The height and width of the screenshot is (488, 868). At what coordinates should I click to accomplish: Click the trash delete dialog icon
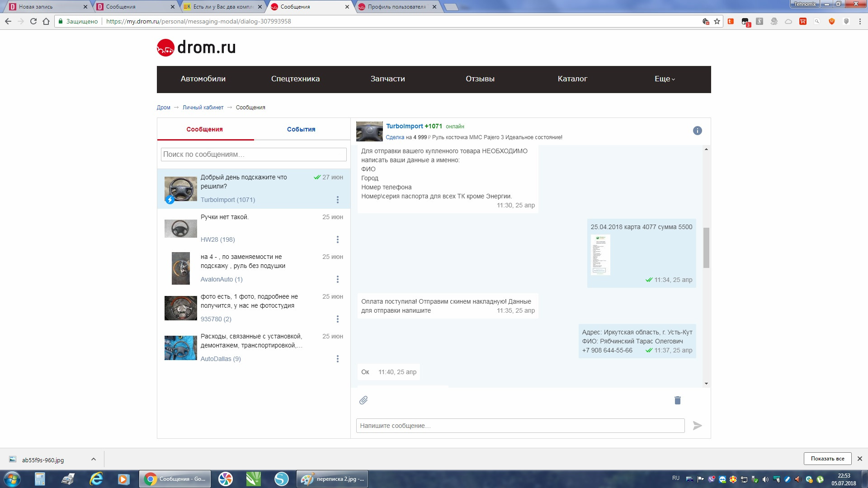point(677,400)
